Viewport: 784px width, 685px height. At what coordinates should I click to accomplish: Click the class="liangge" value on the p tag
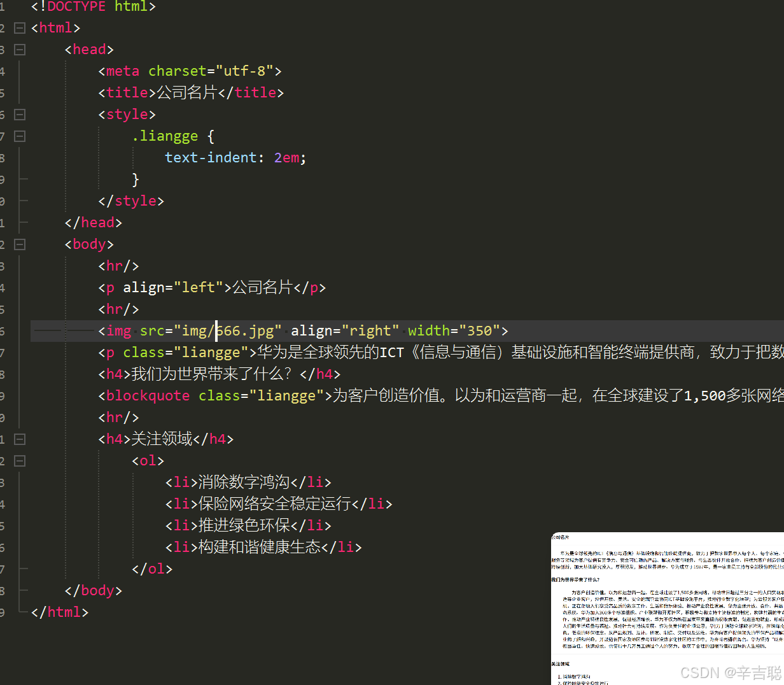[x=211, y=353]
